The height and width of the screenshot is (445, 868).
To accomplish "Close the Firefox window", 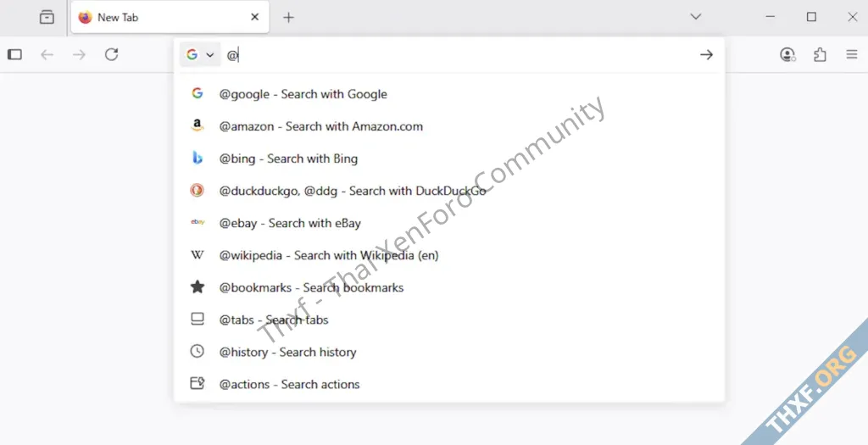I will [x=853, y=17].
